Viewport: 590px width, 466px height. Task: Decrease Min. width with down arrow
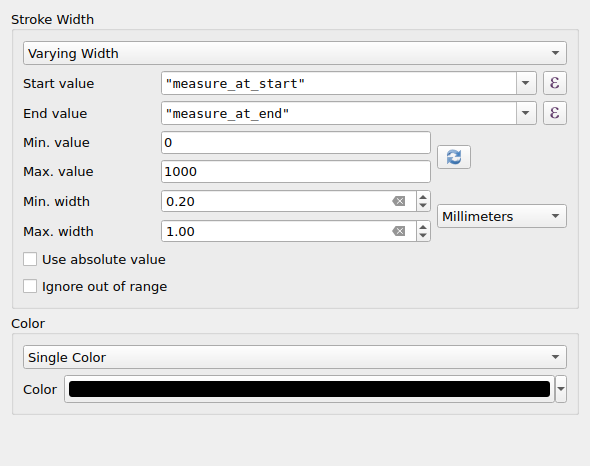click(x=423, y=206)
